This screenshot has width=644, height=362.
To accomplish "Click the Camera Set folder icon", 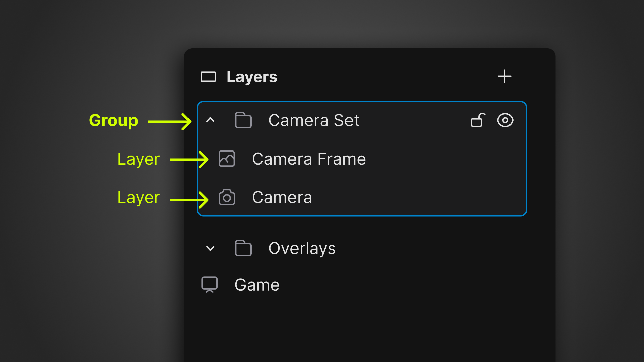I will coord(243,120).
